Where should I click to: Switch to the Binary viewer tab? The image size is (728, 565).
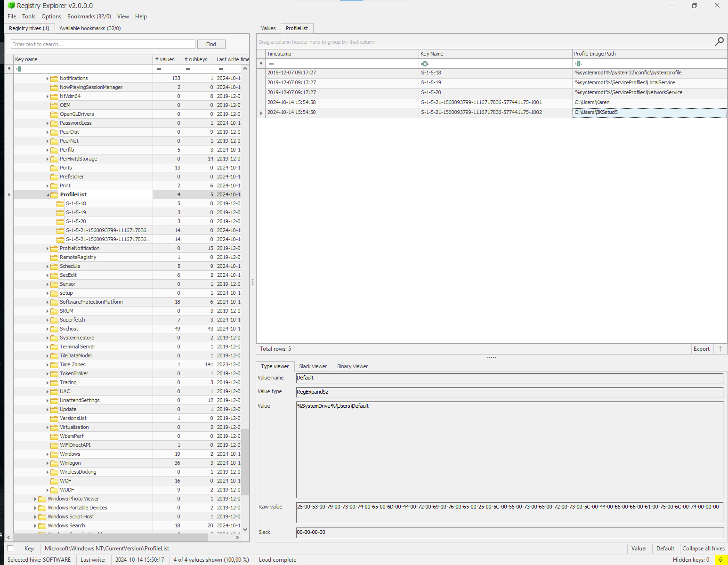click(352, 366)
